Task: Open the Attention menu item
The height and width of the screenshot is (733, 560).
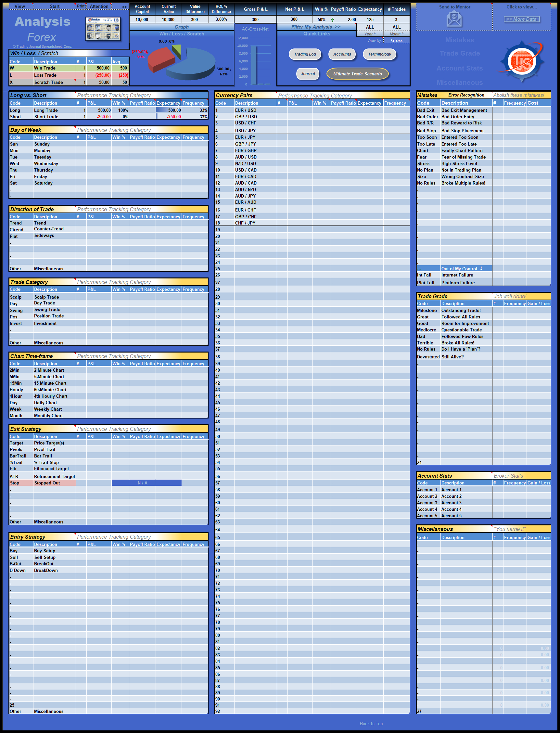Action: (99, 6)
